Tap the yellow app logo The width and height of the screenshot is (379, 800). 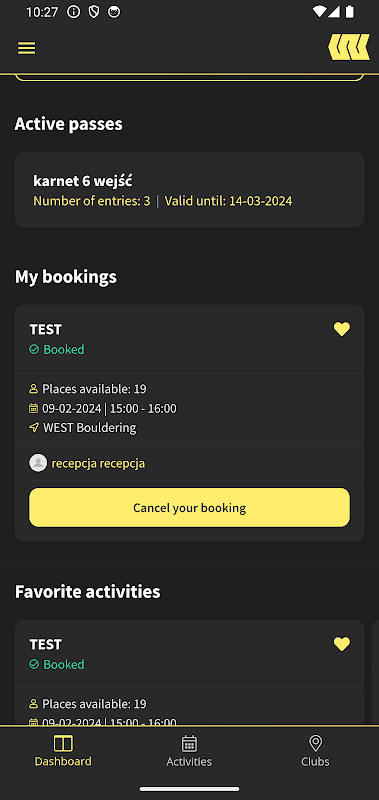coord(349,47)
